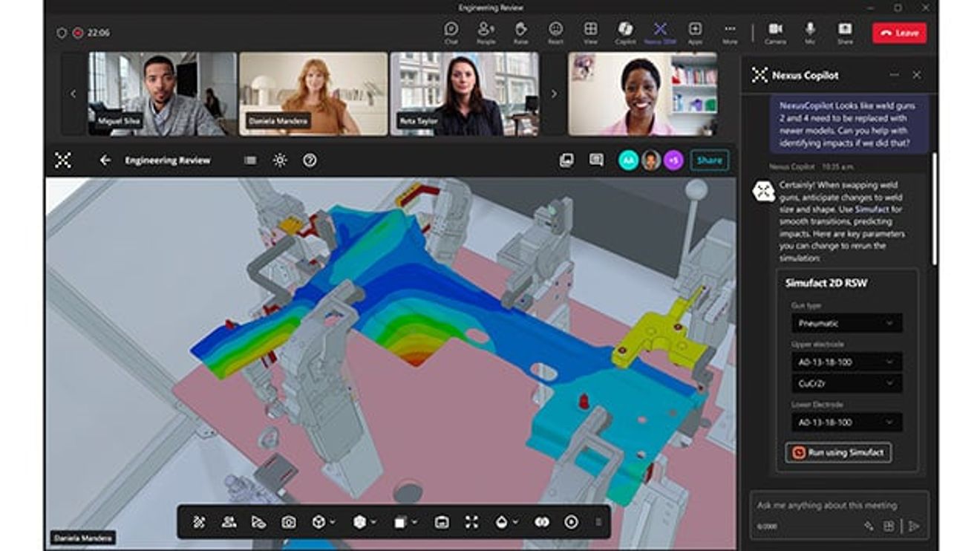Click the shield security icon
This screenshot has width=980, height=551.
[x=62, y=33]
